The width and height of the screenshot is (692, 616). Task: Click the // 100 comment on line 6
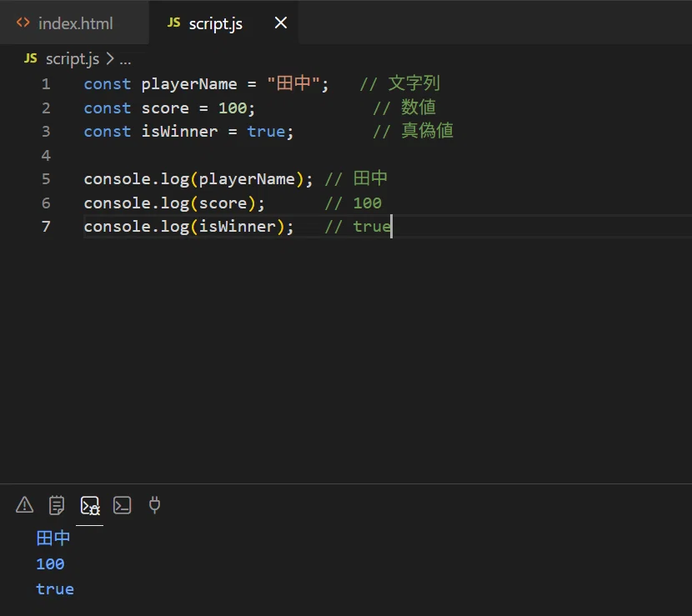353,203
